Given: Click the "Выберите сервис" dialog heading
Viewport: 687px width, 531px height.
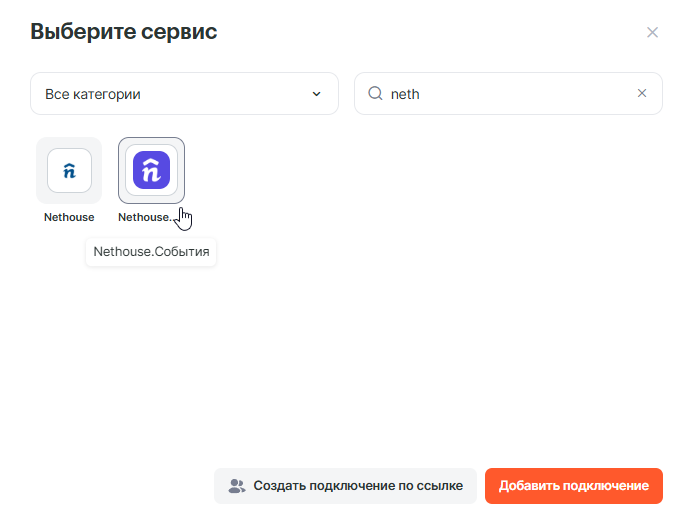Looking at the screenshot, I should click(x=124, y=32).
